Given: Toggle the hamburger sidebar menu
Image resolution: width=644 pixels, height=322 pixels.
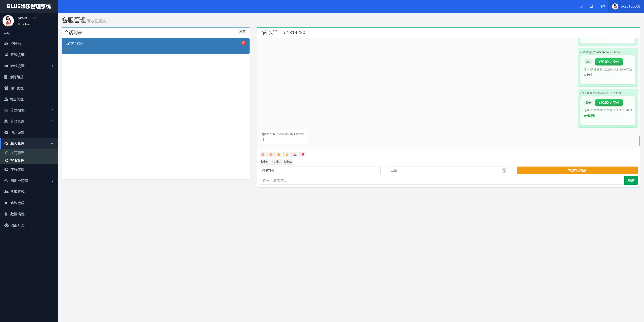Looking at the screenshot, I should pos(63,6).
